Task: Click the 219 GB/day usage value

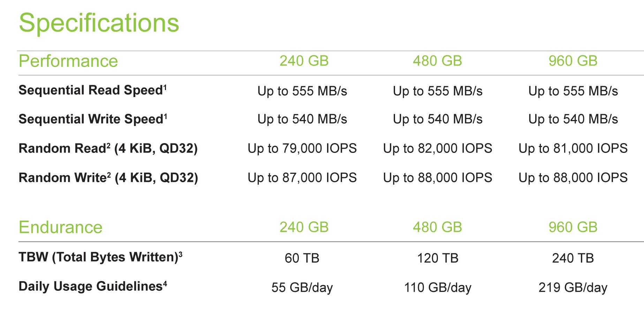Action: (573, 288)
